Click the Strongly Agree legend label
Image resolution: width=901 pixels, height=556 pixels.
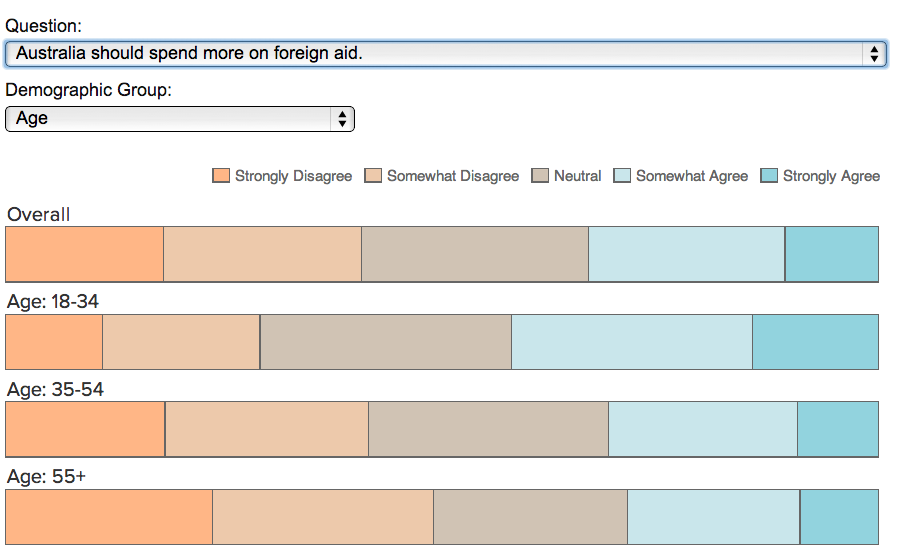tap(831, 176)
